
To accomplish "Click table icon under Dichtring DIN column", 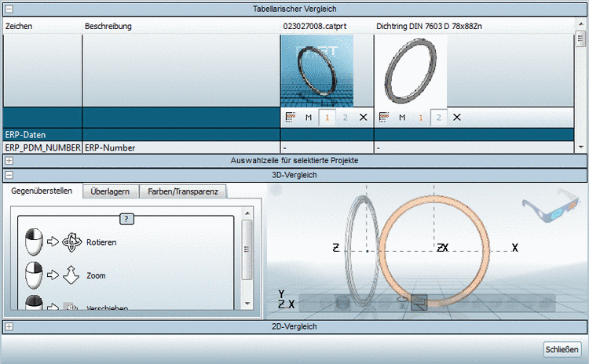I will point(383,118).
